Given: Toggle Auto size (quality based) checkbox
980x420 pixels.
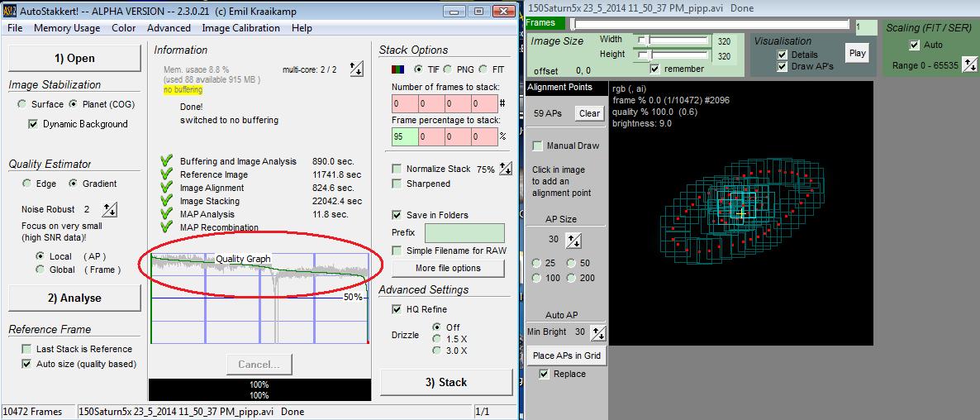Looking at the screenshot, I should (x=26, y=364).
